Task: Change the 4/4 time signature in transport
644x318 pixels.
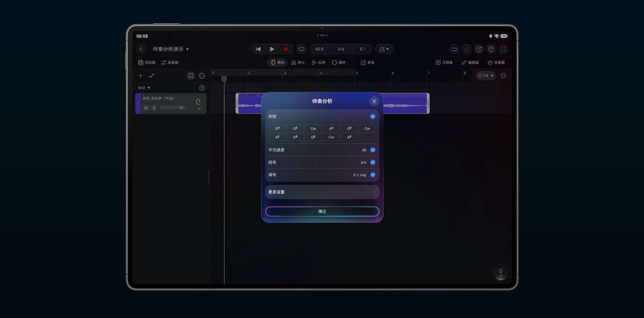Action: pyautogui.click(x=341, y=49)
